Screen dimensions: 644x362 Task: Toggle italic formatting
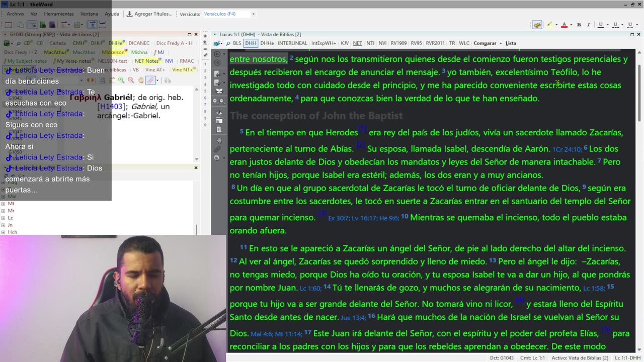(x=588, y=25)
